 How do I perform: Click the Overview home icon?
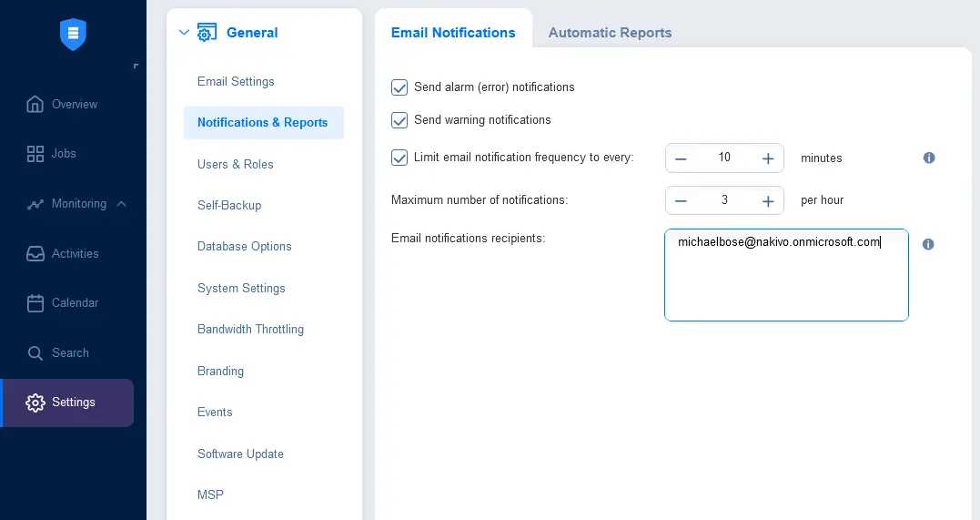(x=35, y=104)
